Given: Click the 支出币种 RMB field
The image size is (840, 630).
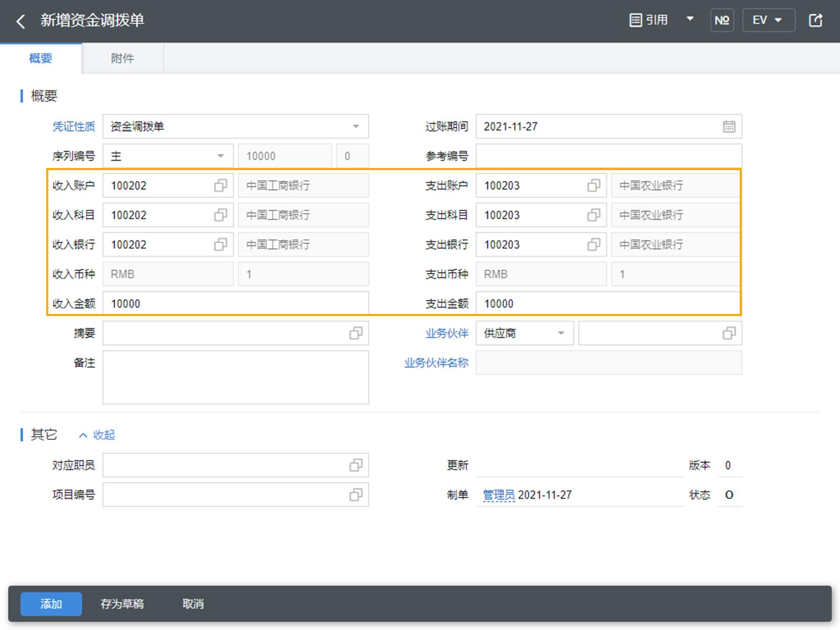Looking at the screenshot, I should coord(541,274).
